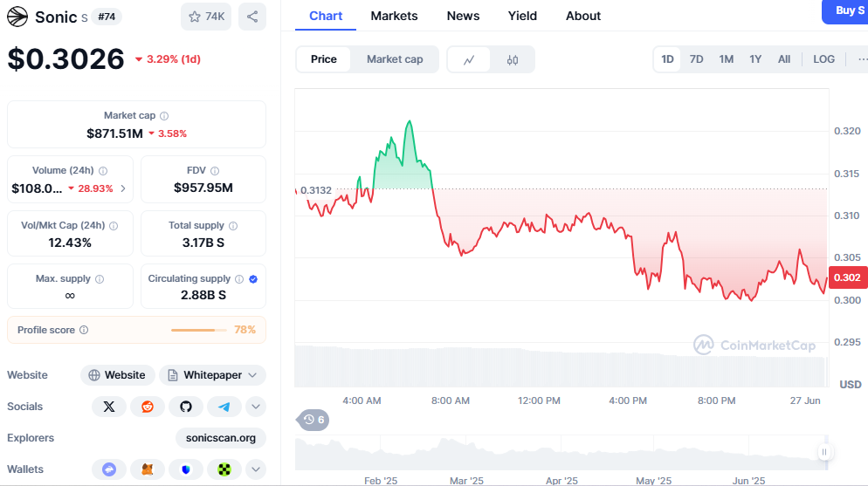Open the Chart tab

[326, 16]
